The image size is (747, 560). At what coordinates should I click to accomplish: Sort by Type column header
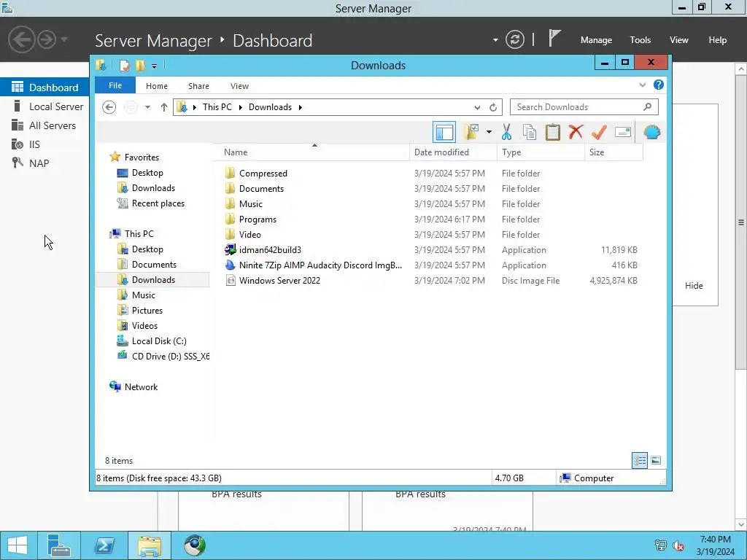click(541, 152)
